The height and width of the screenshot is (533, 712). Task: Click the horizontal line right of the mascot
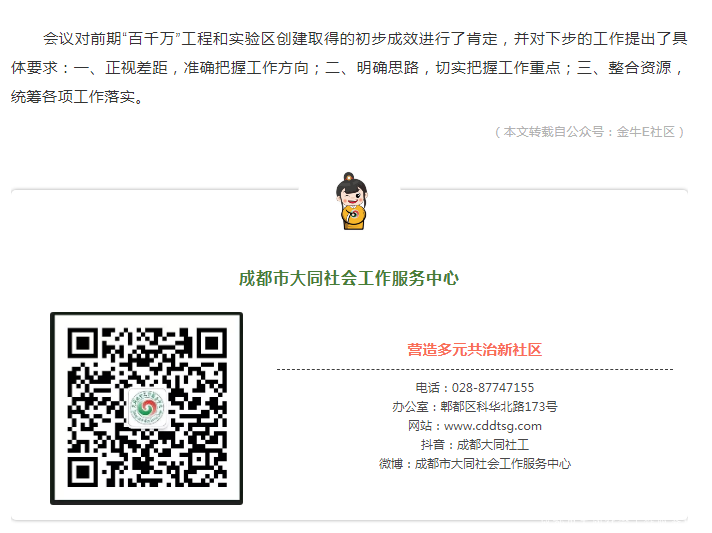tap(544, 189)
